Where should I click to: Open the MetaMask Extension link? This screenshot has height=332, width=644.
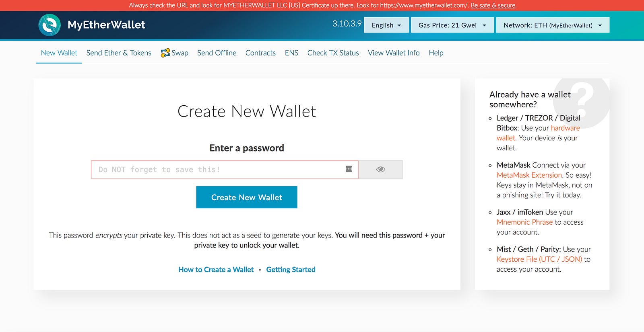click(x=529, y=175)
